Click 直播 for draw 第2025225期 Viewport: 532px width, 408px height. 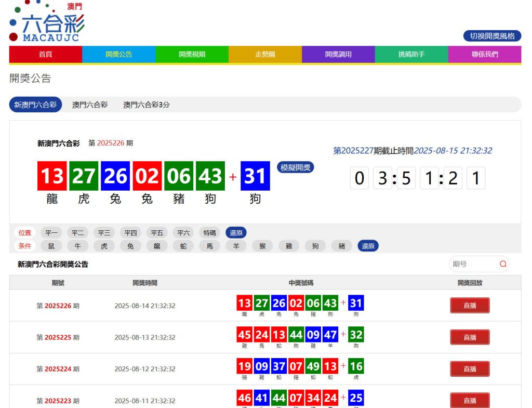click(x=470, y=337)
